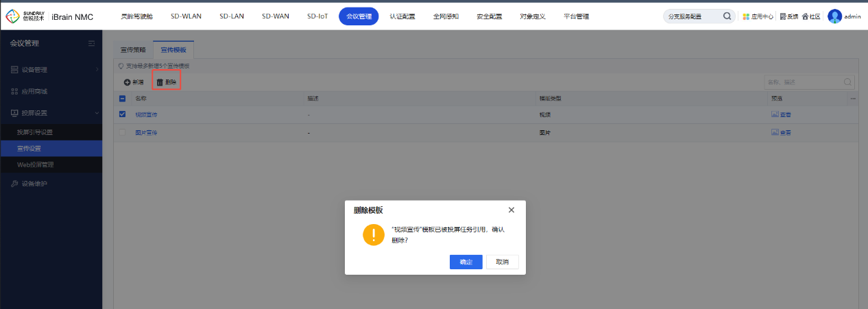The height and width of the screenshot is (309, 868).
Task: Collapse the 投屏设置 sidebar section
Action: [x=51, y=112]
